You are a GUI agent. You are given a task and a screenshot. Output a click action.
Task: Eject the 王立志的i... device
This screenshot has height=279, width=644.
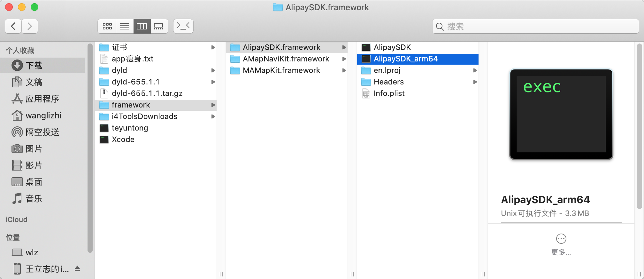(77, 269)
